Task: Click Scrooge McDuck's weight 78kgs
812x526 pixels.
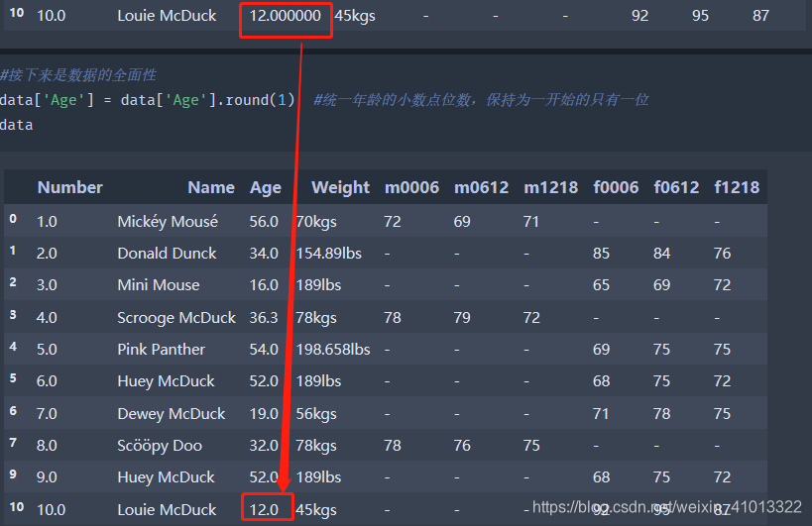Action: pyautogui.click(x=316, y=318)
